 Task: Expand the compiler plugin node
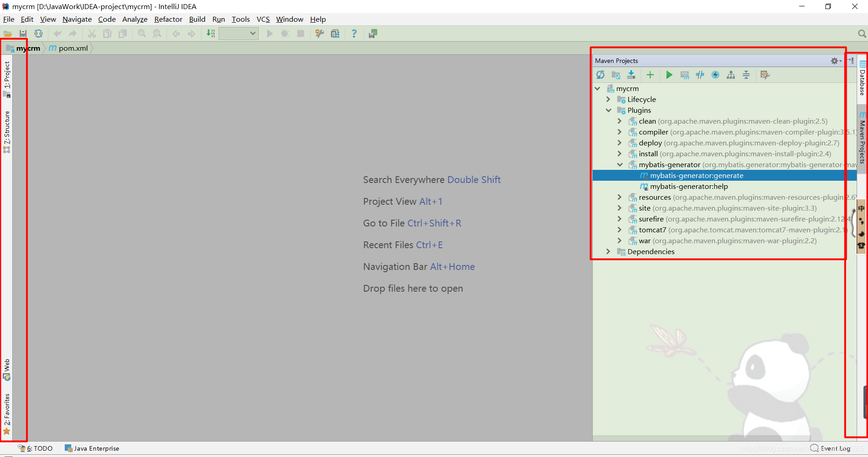point(619,132)
